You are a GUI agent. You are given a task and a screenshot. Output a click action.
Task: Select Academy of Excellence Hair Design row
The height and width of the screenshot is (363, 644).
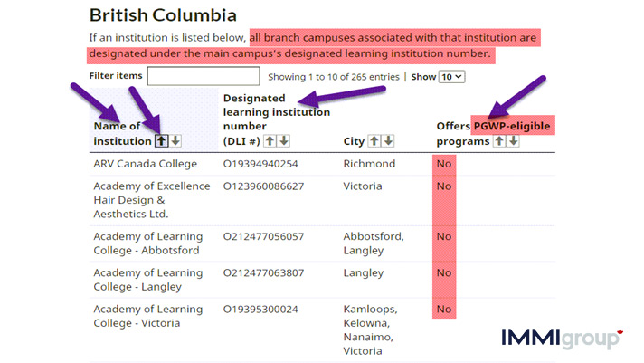tap(322, 200)
